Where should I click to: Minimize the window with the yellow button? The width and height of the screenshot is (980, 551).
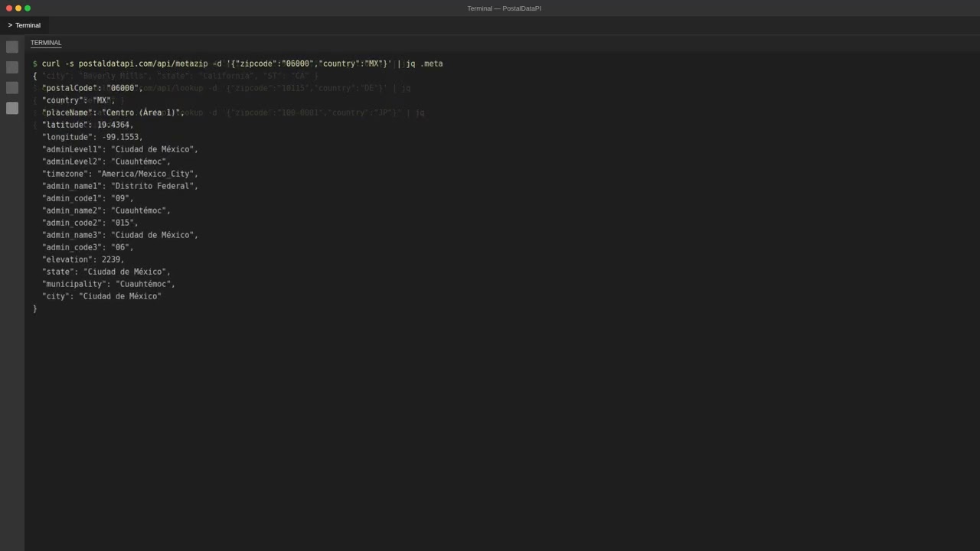point(18,8)
